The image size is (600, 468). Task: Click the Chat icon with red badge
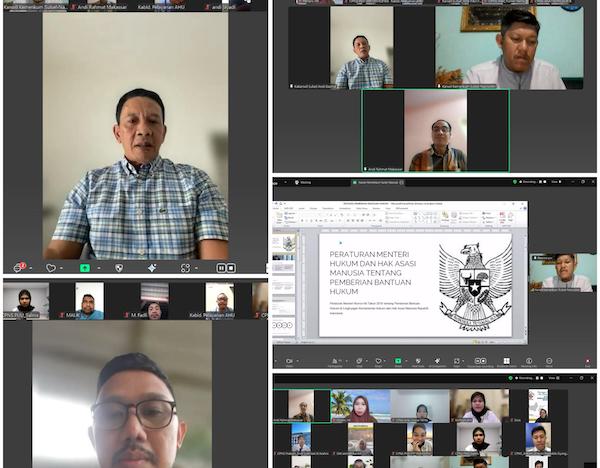tap(19, 267)
